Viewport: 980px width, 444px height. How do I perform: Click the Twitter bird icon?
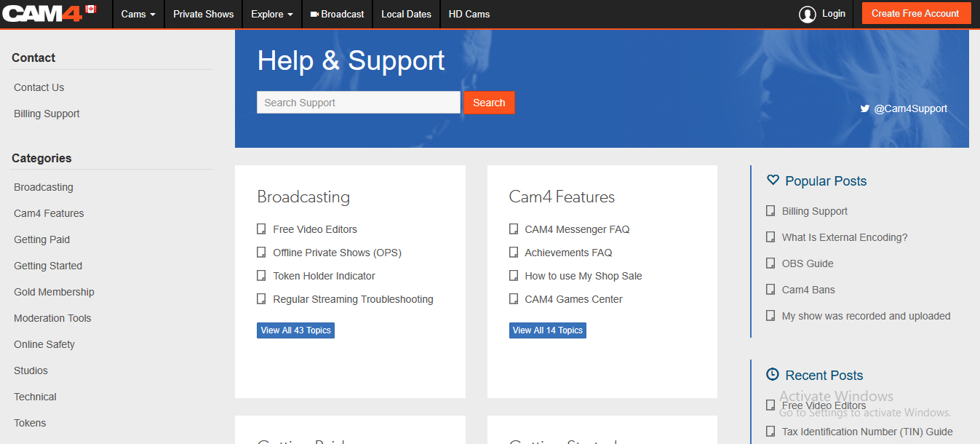pyautogui.click(x=865, y=108)
